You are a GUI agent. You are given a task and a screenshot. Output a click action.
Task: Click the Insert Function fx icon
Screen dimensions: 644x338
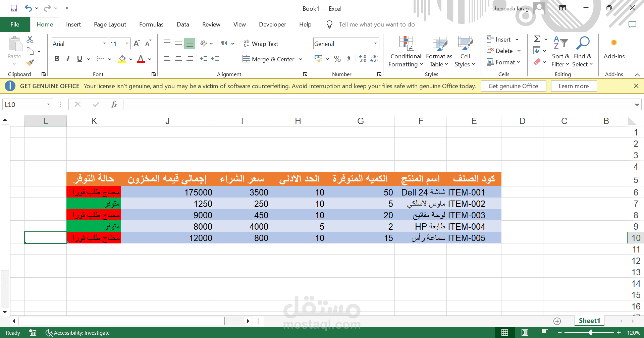[x=114, y=105]
